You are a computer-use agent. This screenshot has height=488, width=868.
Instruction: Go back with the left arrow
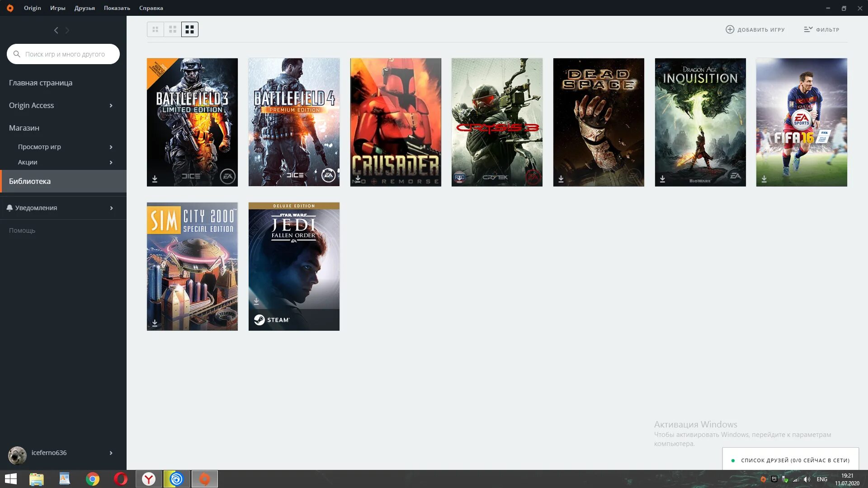[x=56, y=30]
